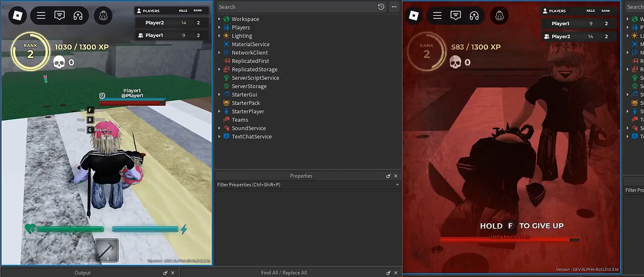Select the Properties panel title
Screen dimensions: 644x277
[x=301, y=176]
